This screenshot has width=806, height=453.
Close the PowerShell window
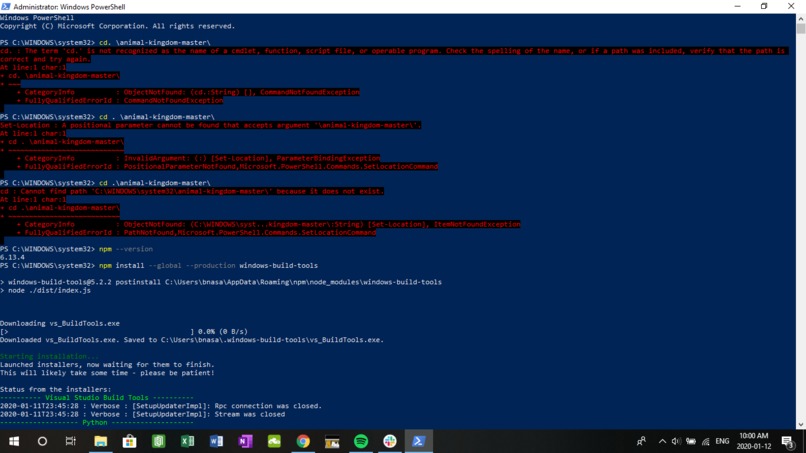click(x=791, y=6)
